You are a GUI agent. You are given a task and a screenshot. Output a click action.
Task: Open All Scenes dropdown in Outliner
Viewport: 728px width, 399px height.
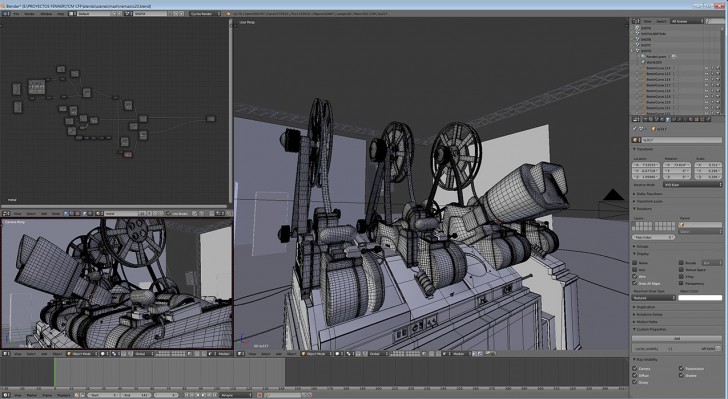coord(687,21)
